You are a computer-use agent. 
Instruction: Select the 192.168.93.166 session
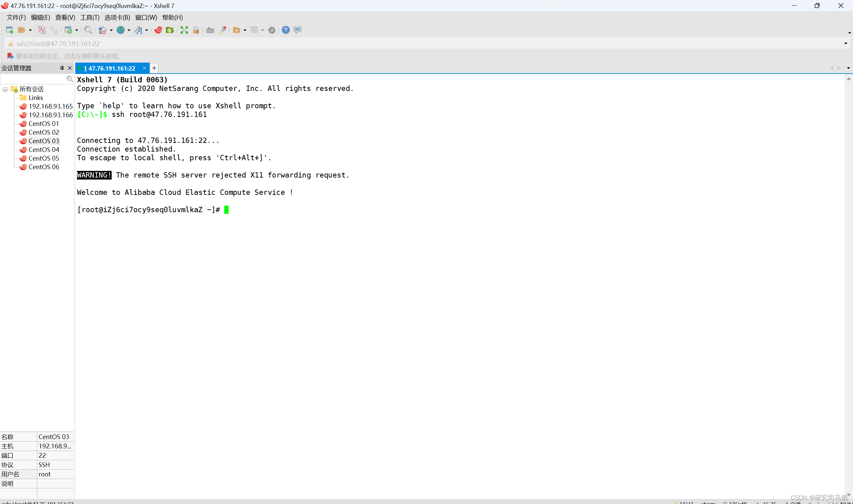coord(51,115)
